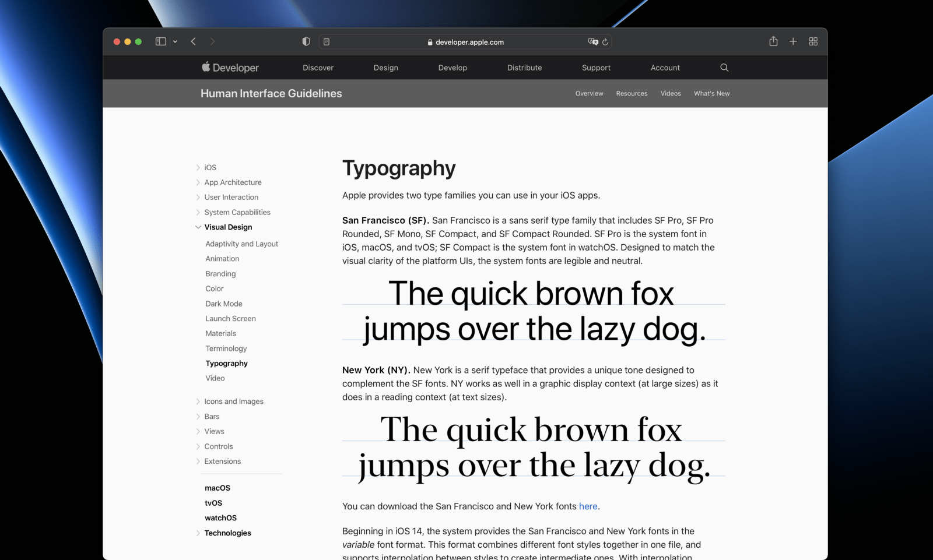Open the Design menu item
The image size is (933, 560).
tap(386, 68)
